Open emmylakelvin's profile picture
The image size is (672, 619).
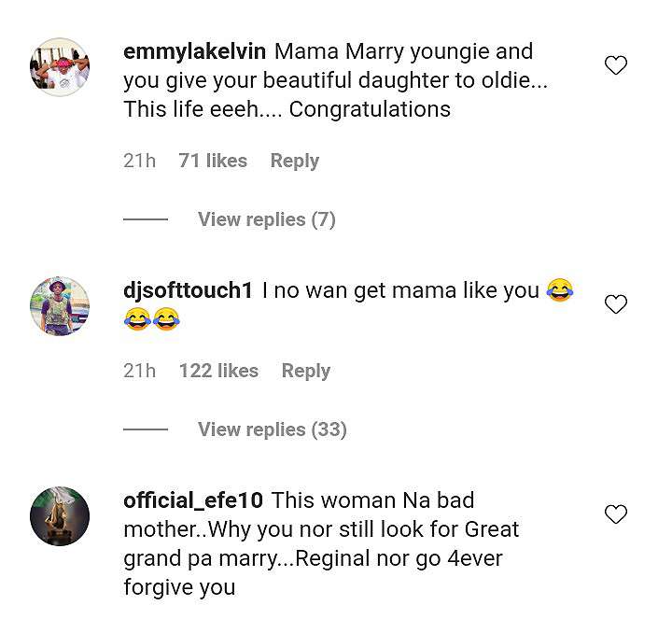pos(60,67)
